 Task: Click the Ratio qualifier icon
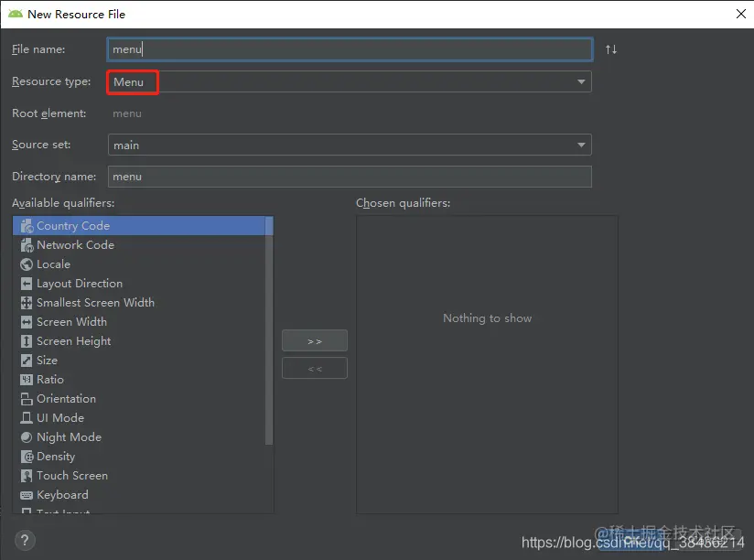coord(27,379)
